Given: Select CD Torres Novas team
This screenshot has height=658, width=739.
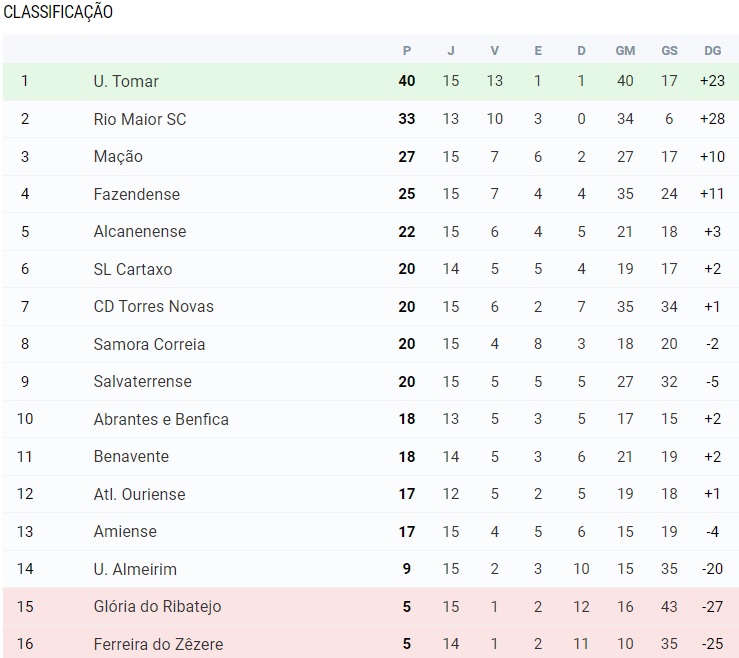Looking at the screenshot, I should [x=153, y=306].
